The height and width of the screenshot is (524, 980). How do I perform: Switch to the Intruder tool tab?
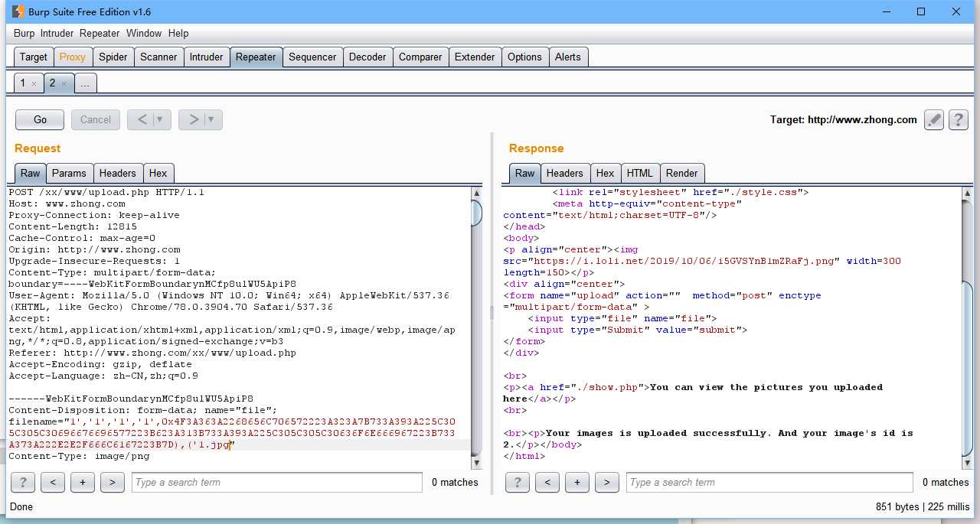207,57
